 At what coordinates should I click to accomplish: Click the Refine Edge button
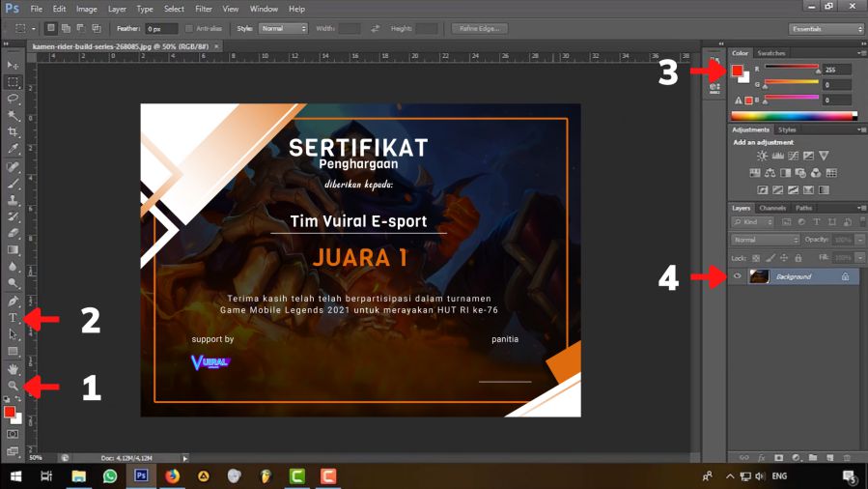tap(480, 28)
